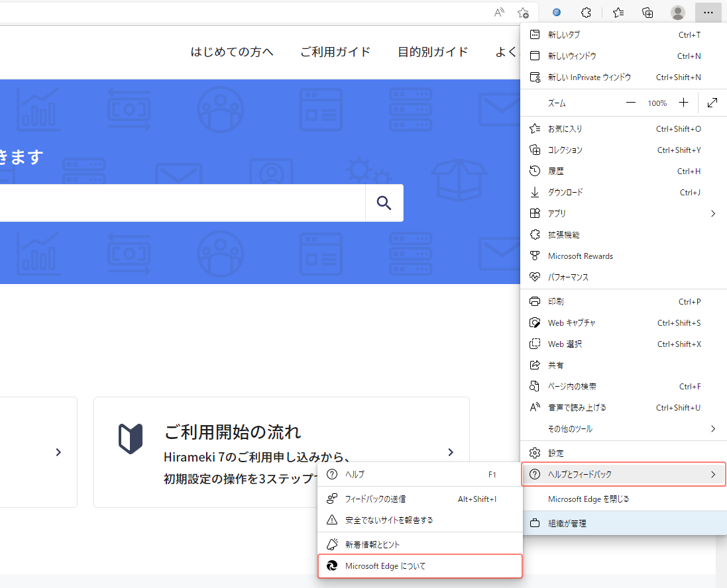Viewport: 727px width, 588px height.
Task: Select 印刷 in the menu
Action: pos(624,302)
